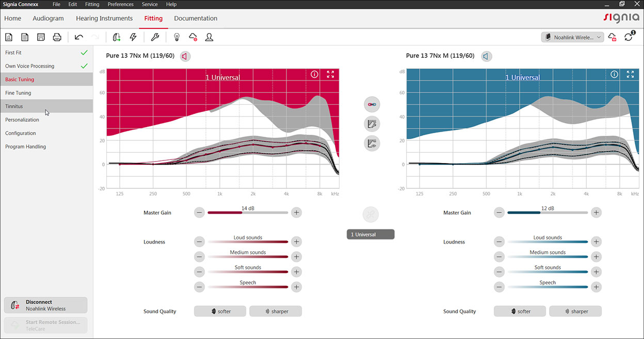Open the user profile icon in toolbar
The image size is (644, 339).
[x=210, y=37]
